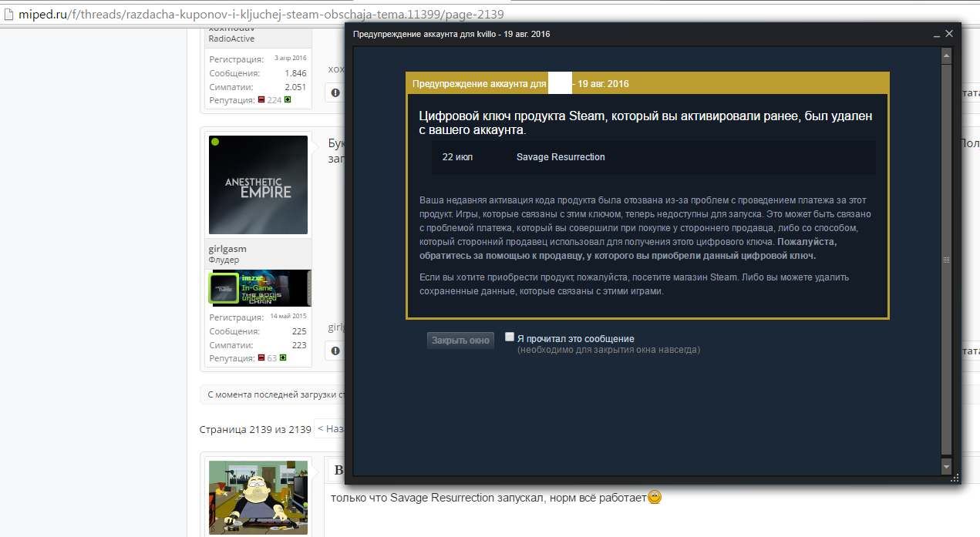Open the girlgasm username link
This screenshot has width=980, height=537.
tap(227, 249)
